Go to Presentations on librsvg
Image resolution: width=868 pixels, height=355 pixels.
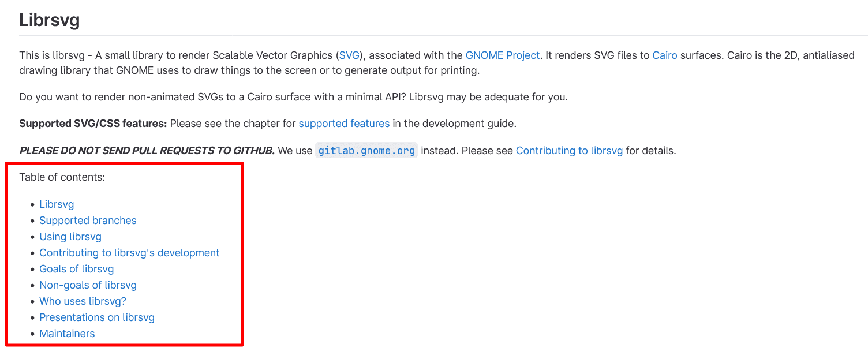coord(97,317)
